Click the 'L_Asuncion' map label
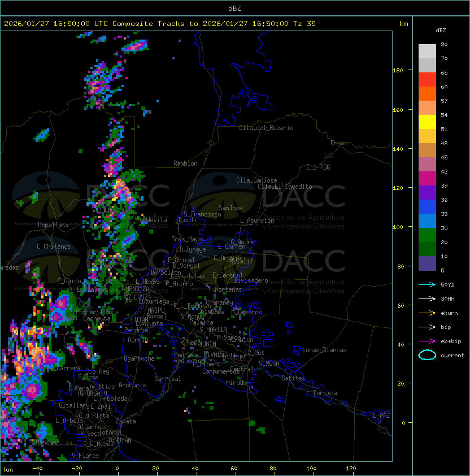470x476 pixels. [257, 220]
